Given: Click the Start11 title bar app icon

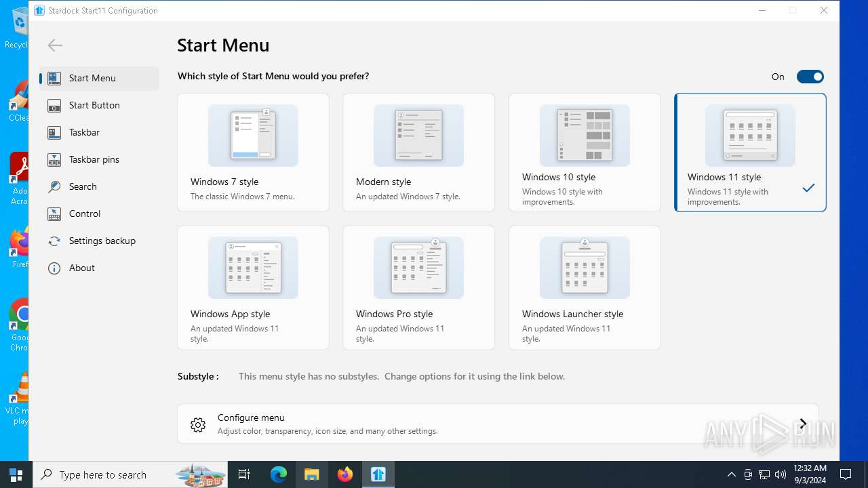Looking at the screenshot, I should click(39, 10).
